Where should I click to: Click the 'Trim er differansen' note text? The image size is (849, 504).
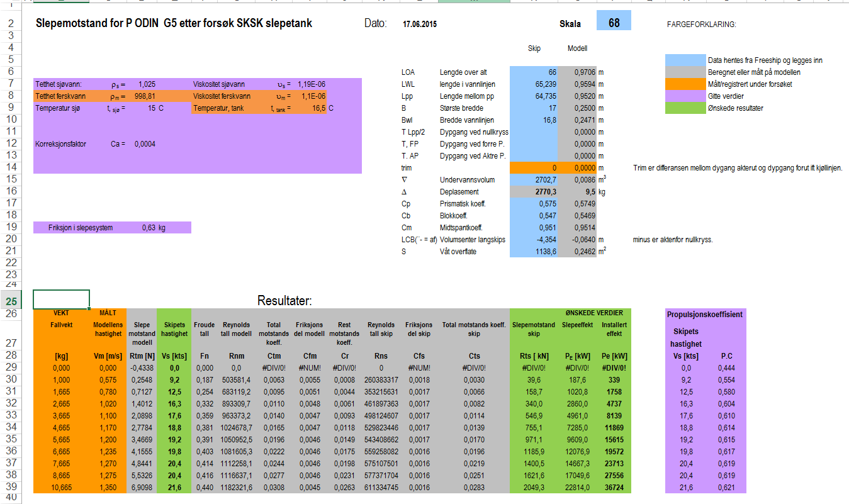[738, 168]
